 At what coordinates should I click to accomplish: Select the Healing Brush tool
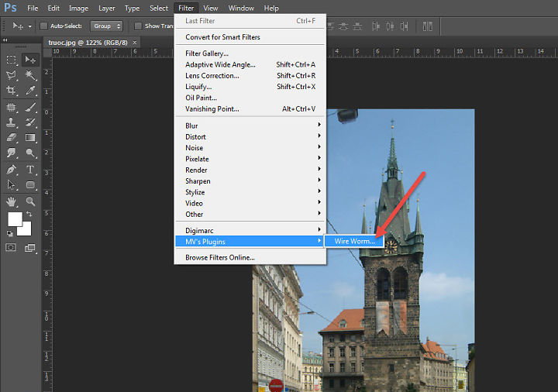[x=12, y=107]
